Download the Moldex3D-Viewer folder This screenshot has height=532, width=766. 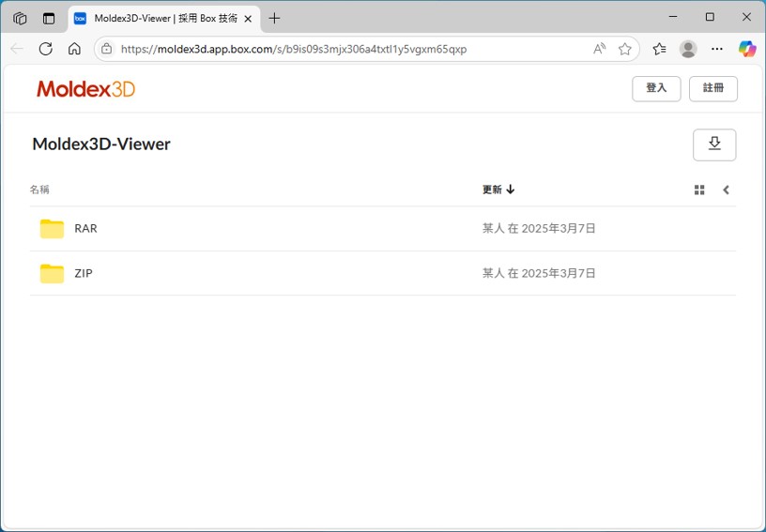coord(714,144)
